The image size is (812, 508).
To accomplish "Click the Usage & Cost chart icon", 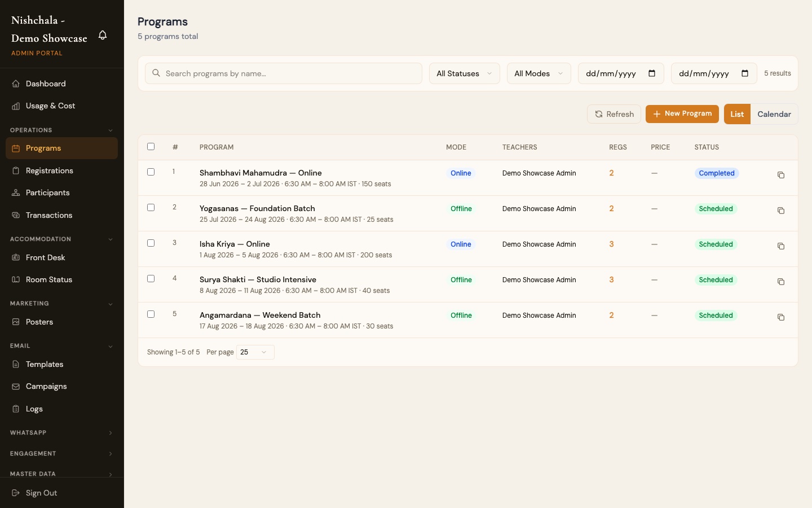I will tap(16, 106).
